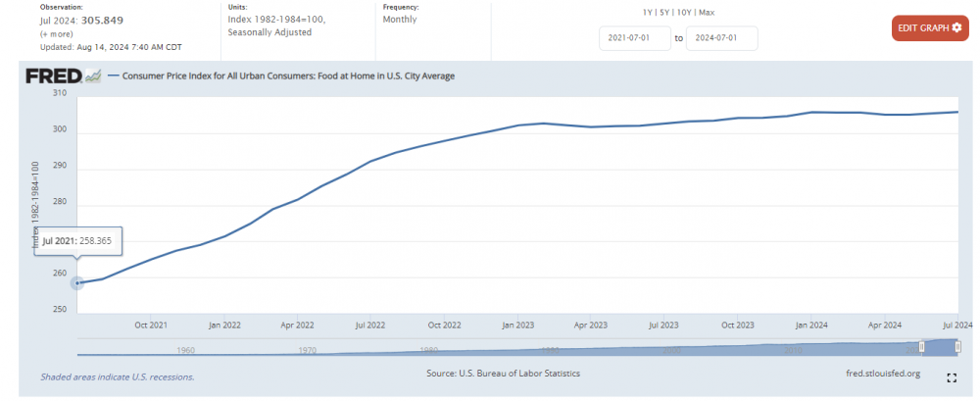Expand the (+ more) observations link
The height and width of the screenshot is (401, 980).
[56, 33]
